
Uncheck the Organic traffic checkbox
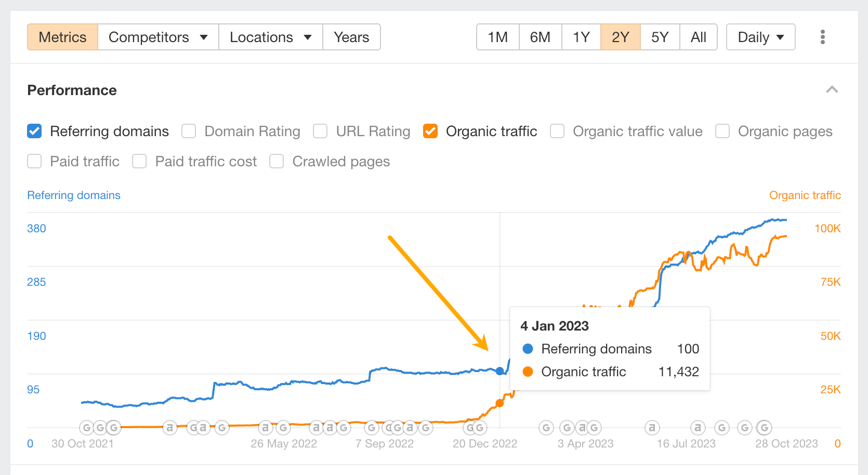[430, 131]
